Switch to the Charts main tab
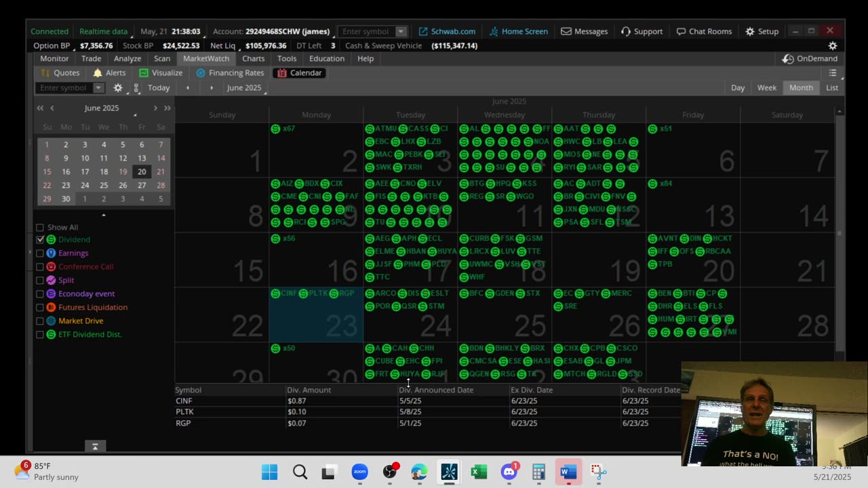The width and height of the screenshot is (868, 488). 254,58
